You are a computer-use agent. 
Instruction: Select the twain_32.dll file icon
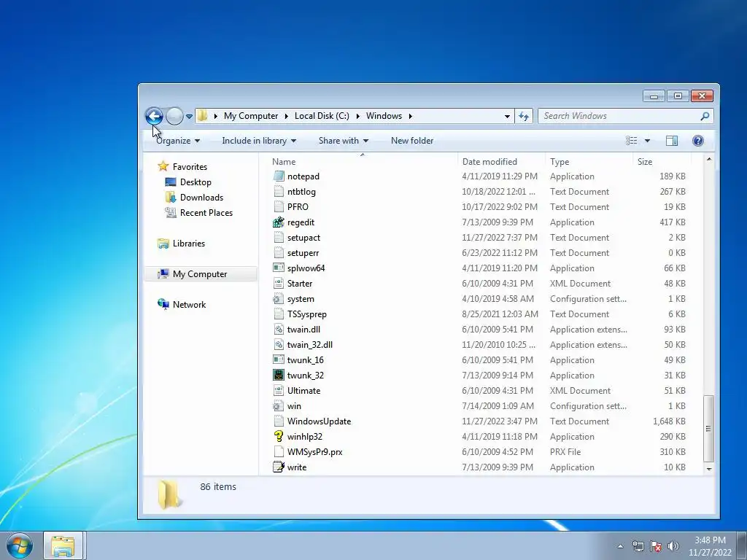278,345
